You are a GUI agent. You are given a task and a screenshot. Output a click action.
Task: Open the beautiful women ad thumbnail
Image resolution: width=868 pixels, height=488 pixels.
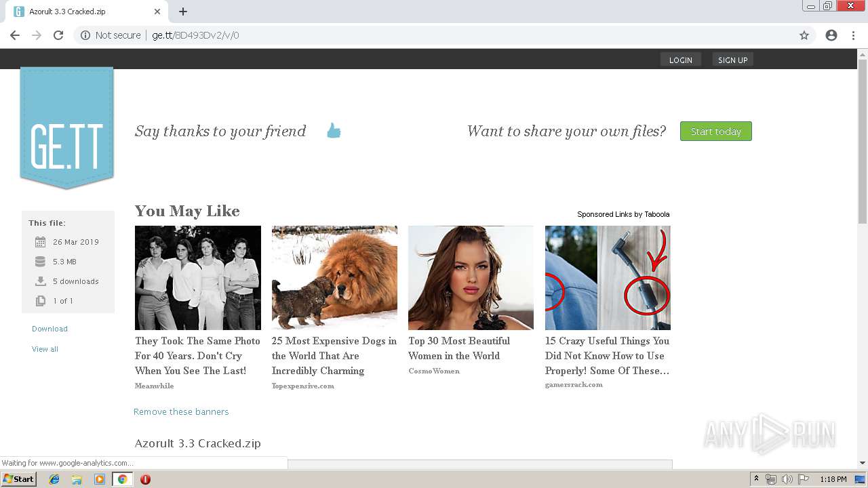coord(471,278)
